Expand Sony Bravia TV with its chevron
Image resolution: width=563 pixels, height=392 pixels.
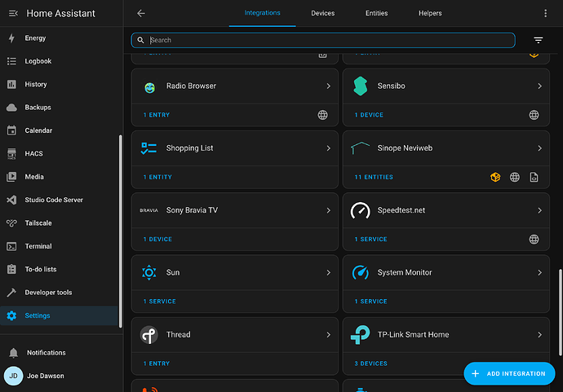[328, 210]
